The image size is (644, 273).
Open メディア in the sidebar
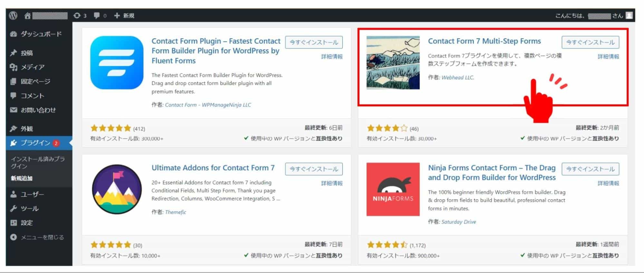[x=32, y=67]
